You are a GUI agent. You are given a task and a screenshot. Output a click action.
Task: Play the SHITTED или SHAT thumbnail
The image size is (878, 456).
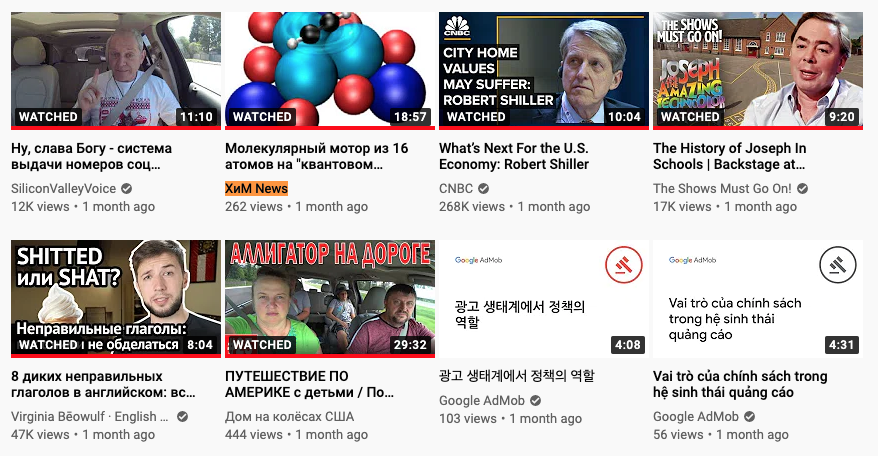tap(116, 297)
